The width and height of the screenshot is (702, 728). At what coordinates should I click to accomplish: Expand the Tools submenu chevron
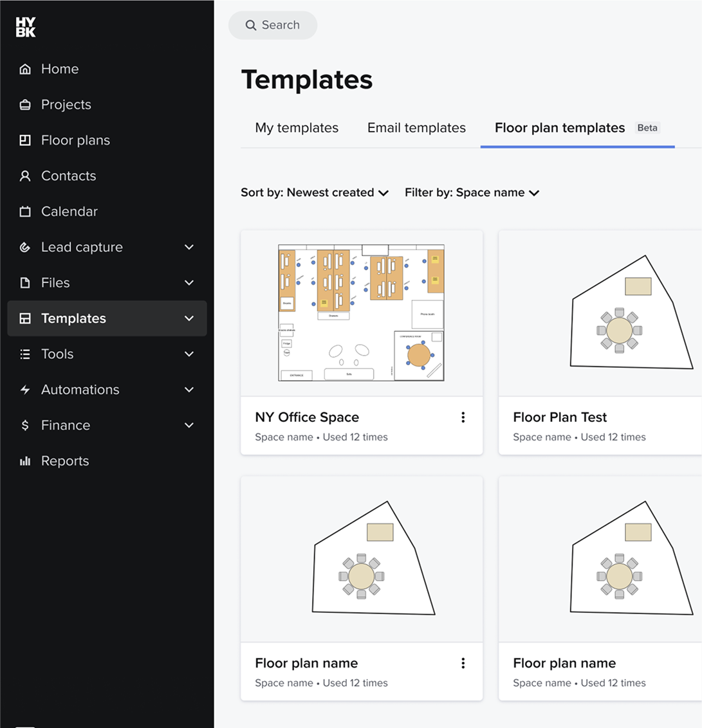click(189, 354)
